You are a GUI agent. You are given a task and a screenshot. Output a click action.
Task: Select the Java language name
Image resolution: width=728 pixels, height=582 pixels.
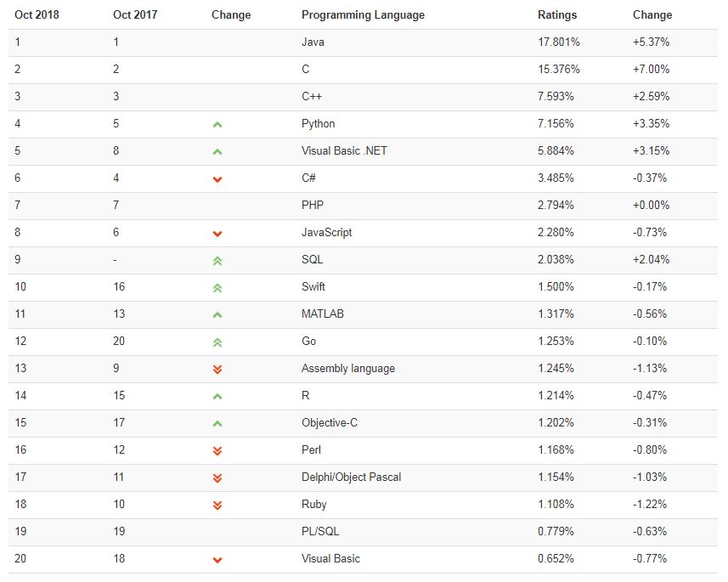(x=313, y=42)
